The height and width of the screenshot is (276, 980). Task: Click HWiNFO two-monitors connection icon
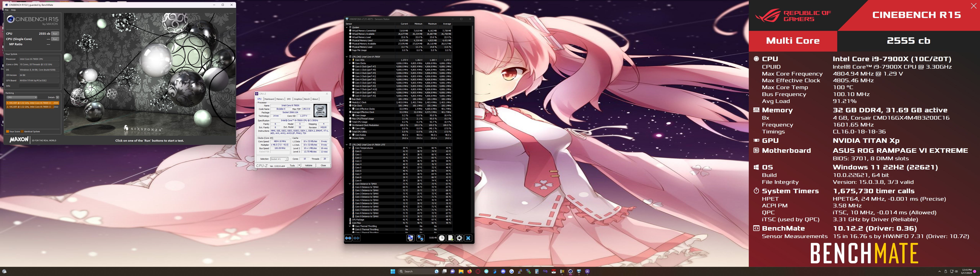[x=421, y=238]
